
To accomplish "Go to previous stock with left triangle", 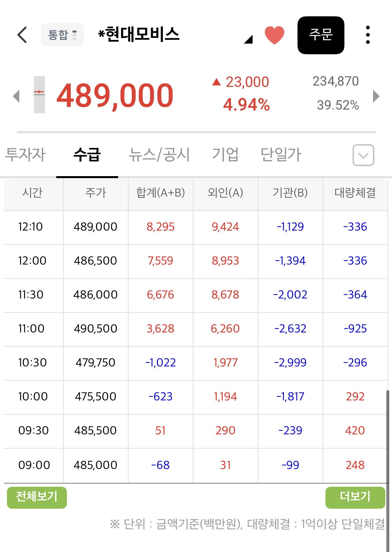I will tap(16, 96).
